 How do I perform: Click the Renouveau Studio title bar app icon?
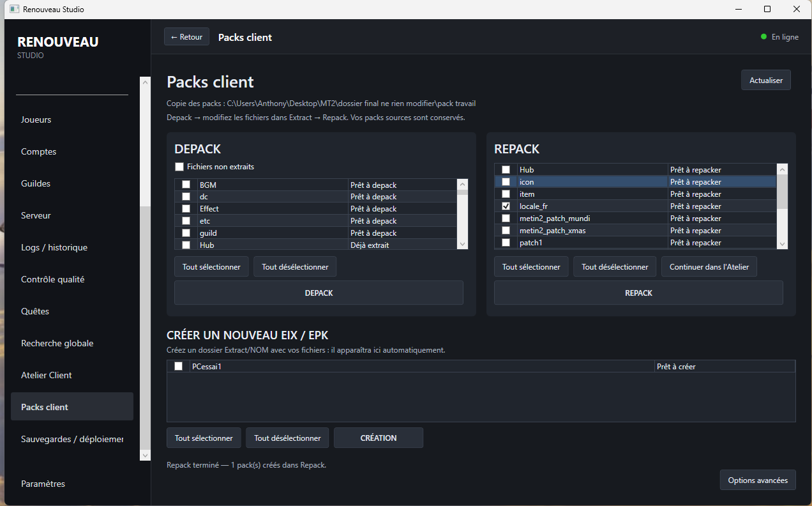coord(14,10)
